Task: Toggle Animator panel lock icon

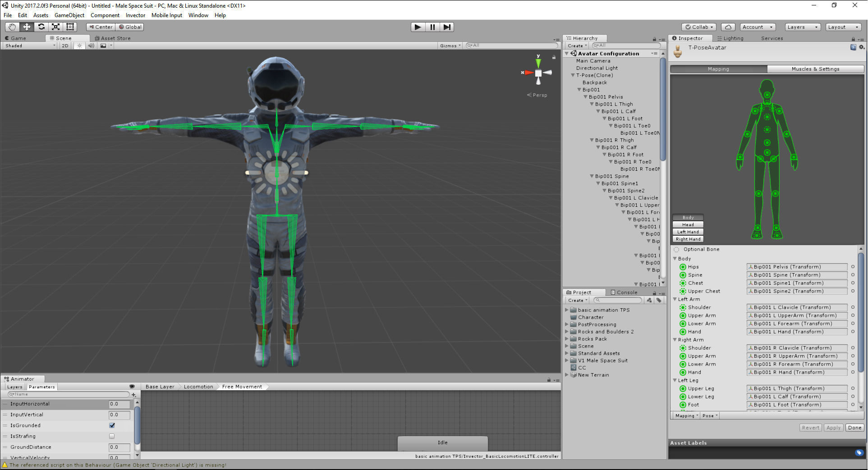Action: [x=549, y=380]
